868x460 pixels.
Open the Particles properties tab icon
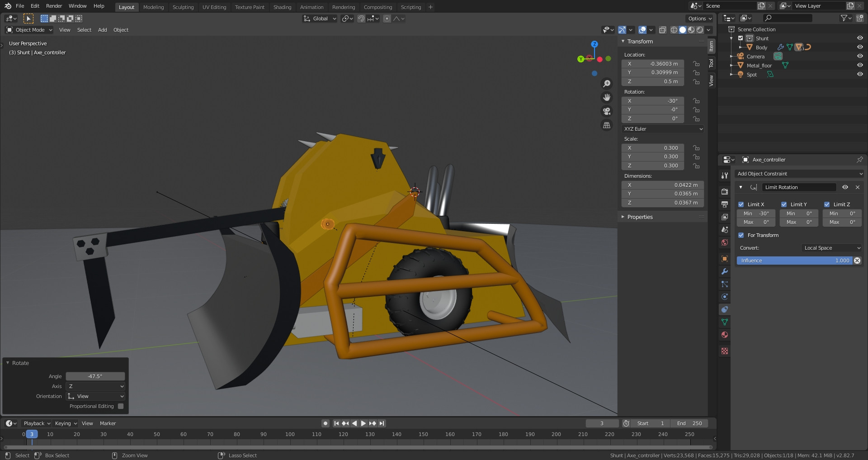coord(725,284)
